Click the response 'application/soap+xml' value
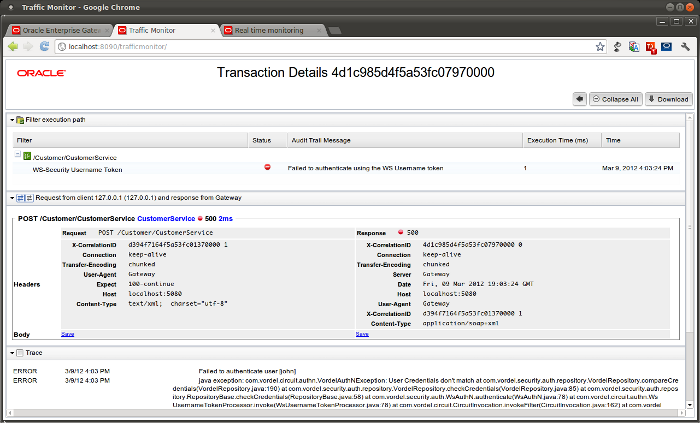700x423 pixels. click(461, 323)
